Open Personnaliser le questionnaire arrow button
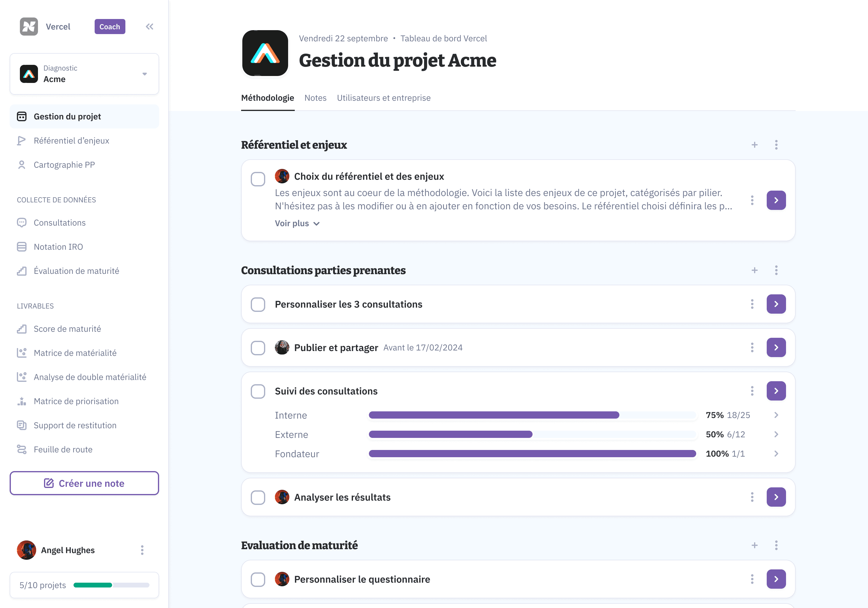Viewport: 868px width, 608px height. 776,580
